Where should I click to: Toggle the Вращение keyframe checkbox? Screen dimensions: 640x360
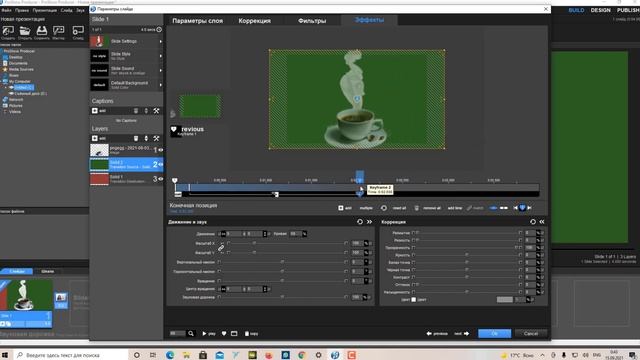coord(219,281)
